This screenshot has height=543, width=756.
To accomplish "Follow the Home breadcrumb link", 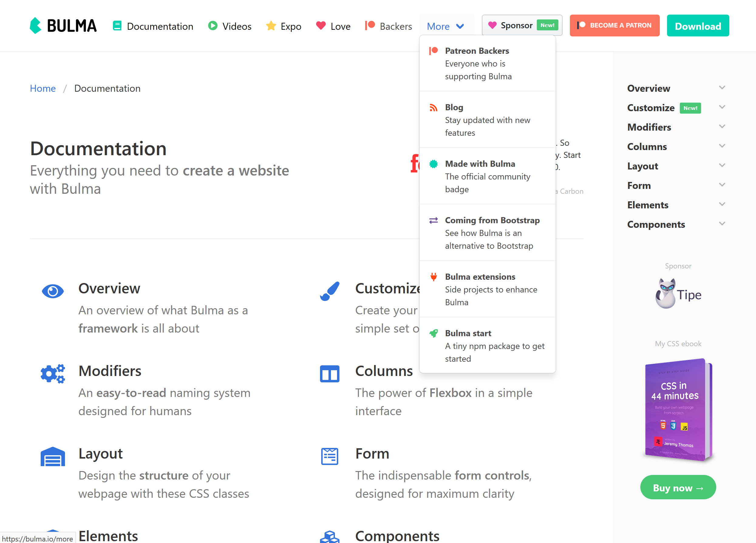I will coord(43,88).
